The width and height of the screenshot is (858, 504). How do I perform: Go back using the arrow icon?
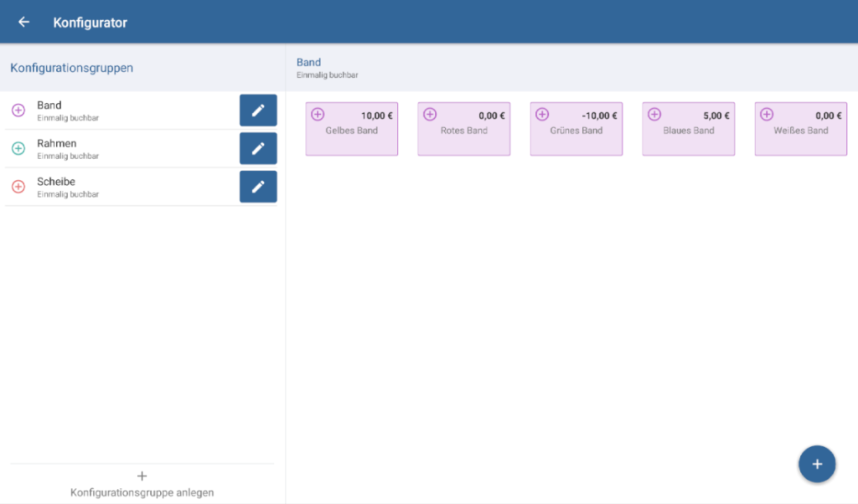[23, 23]
